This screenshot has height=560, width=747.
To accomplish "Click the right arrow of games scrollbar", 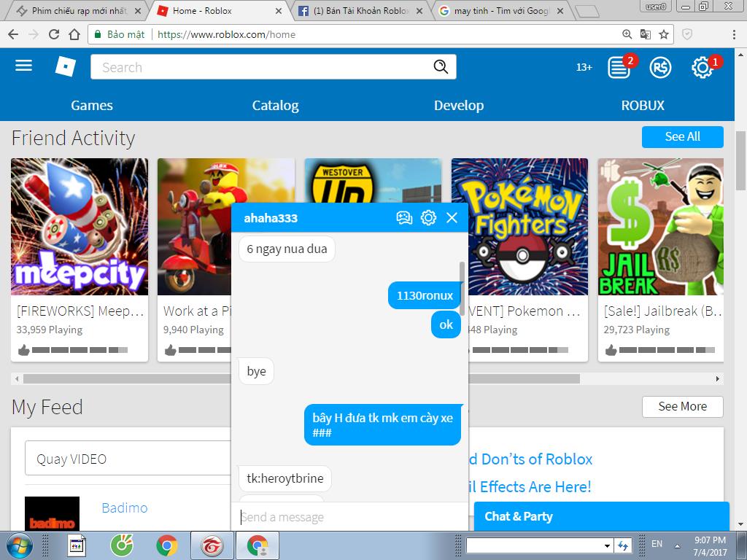I will click(718, 379).
